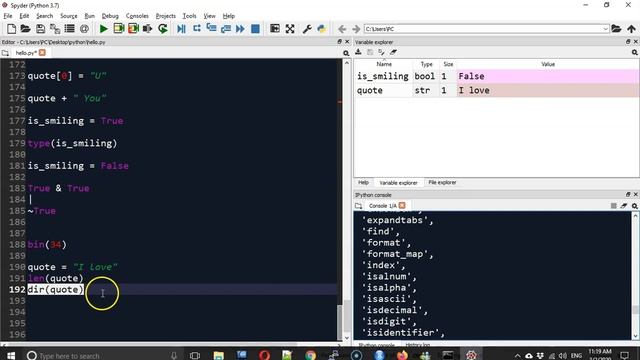The height and width of the screenshot is (360, 640).
Task: Step over current line in debugger
Action: [196, 29]
